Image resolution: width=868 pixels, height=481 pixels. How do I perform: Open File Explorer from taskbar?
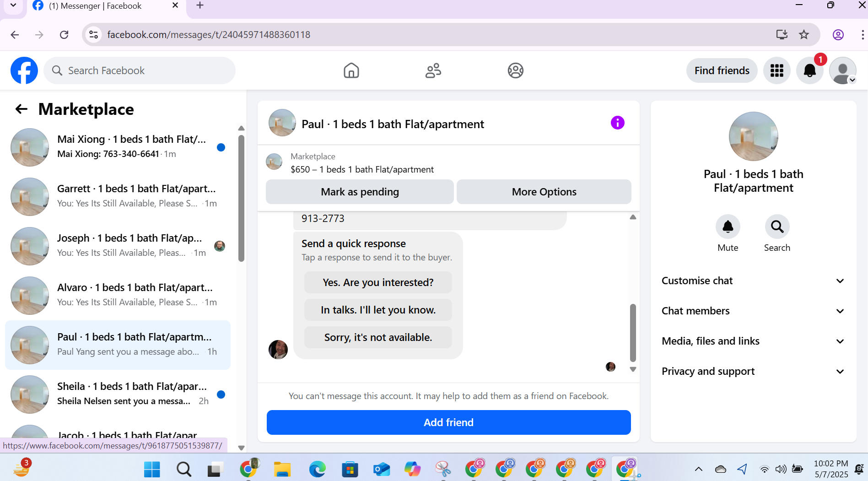pyautogui.click(x=282, y=469)
